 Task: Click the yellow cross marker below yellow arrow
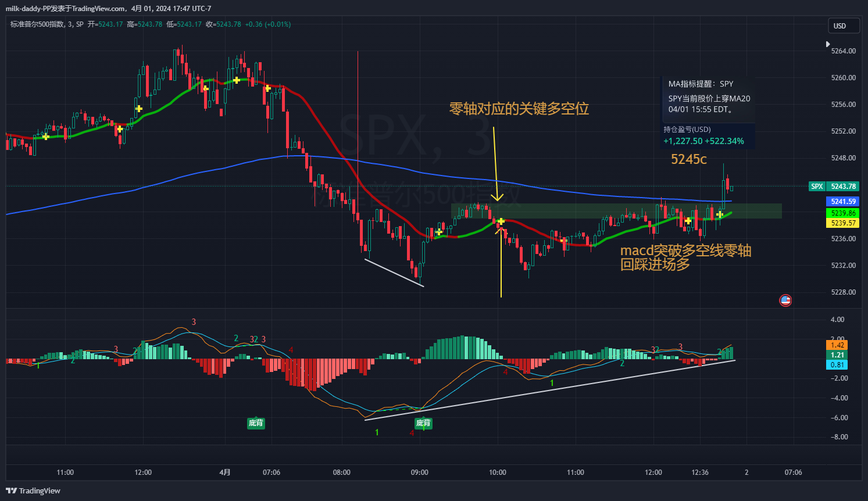coord(501,221)
